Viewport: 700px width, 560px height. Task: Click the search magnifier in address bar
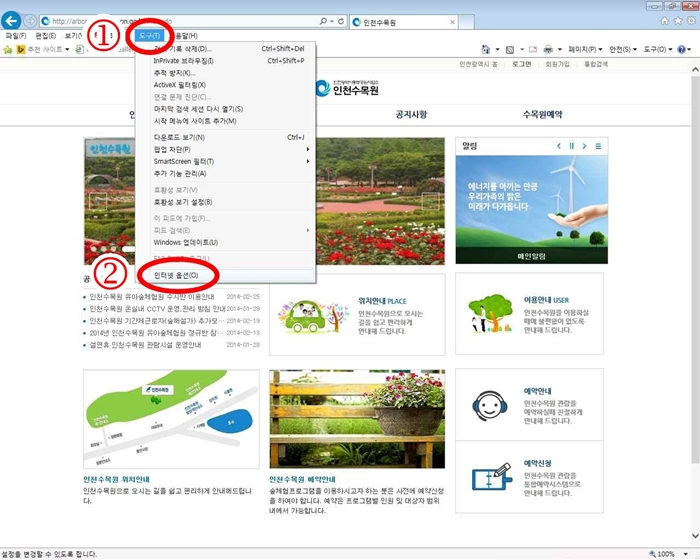pos(323,21)
